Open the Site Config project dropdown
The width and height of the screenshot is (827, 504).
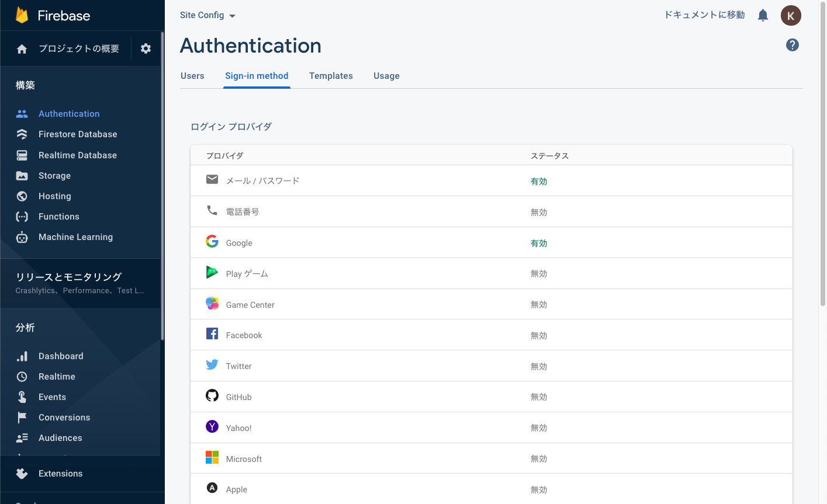point(207,15)
